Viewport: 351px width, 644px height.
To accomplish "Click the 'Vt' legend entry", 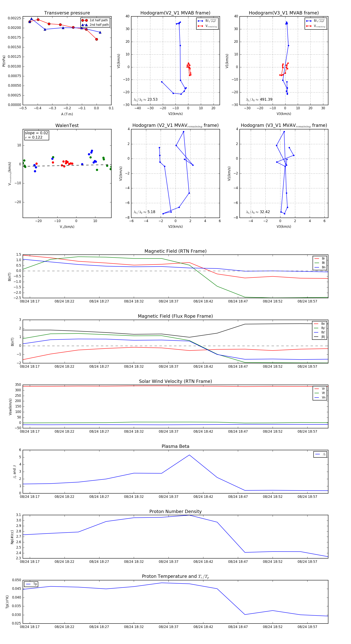I will point(320,393).
